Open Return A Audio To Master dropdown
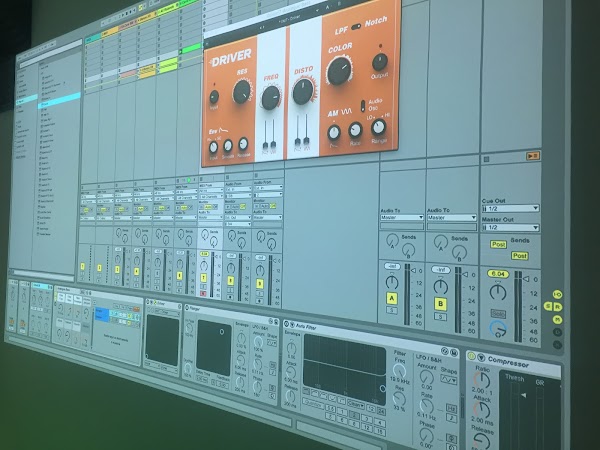This screenshot has height=450, width=600. click(402, 217)
